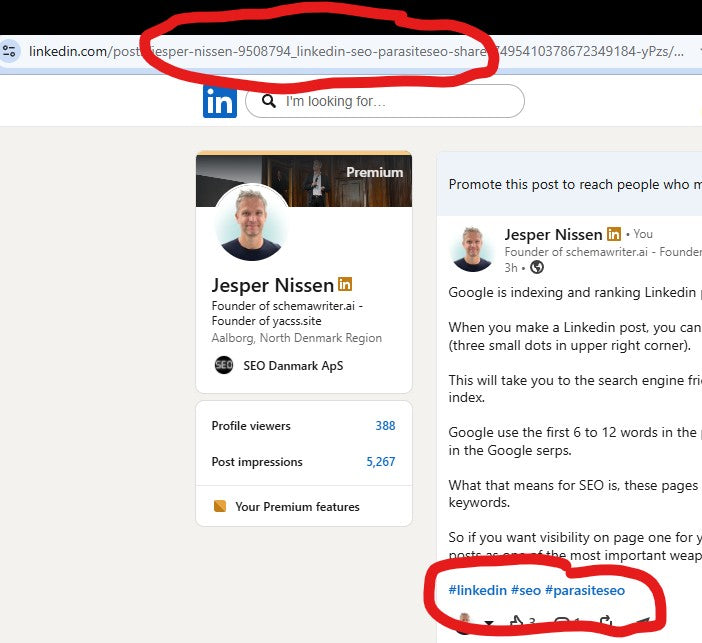Click "What that means for SEO is" paragraph
Screen dimensions: 702x643
tap(574, 493)
